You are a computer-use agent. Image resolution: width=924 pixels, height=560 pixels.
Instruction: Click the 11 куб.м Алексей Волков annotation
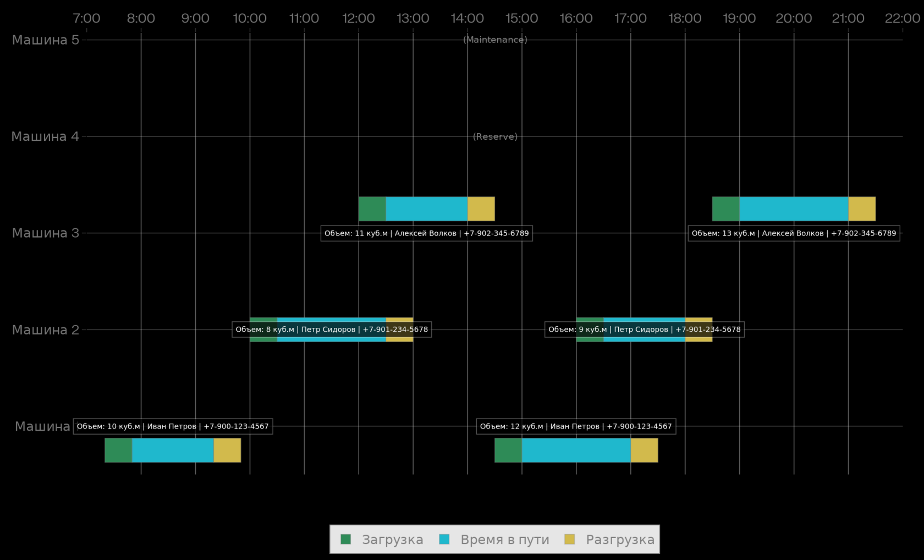click(426, 233)
